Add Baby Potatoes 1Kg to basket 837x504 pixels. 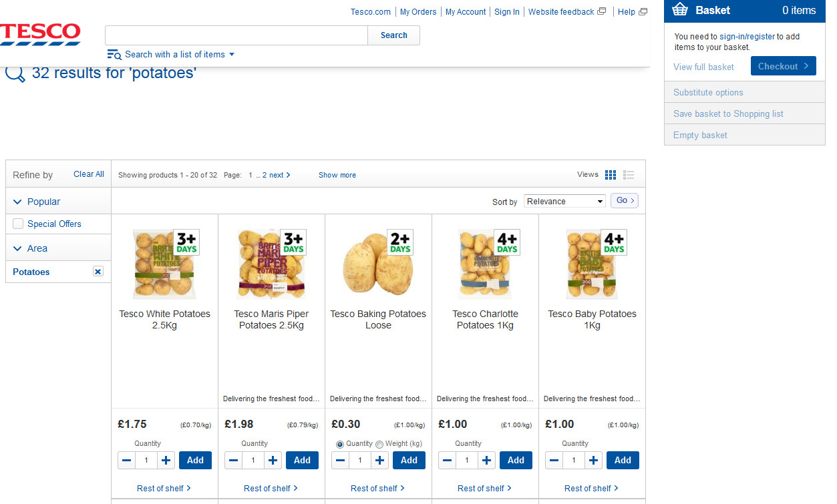coord(623,460)
